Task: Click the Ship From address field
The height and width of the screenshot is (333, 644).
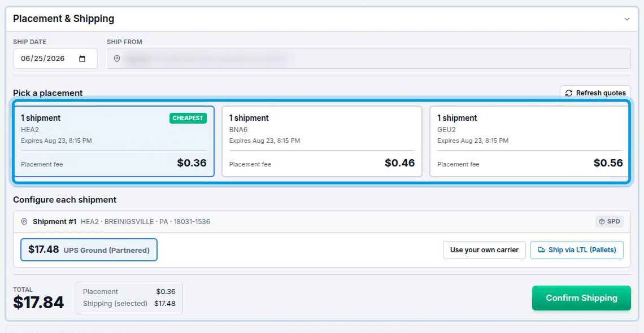Action: click(368, 59)
